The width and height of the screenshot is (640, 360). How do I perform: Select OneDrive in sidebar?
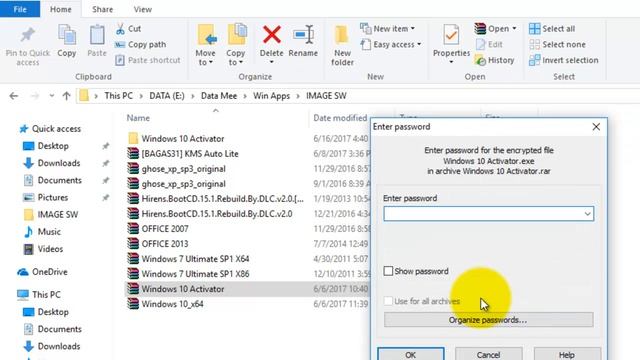coord(42,272)
